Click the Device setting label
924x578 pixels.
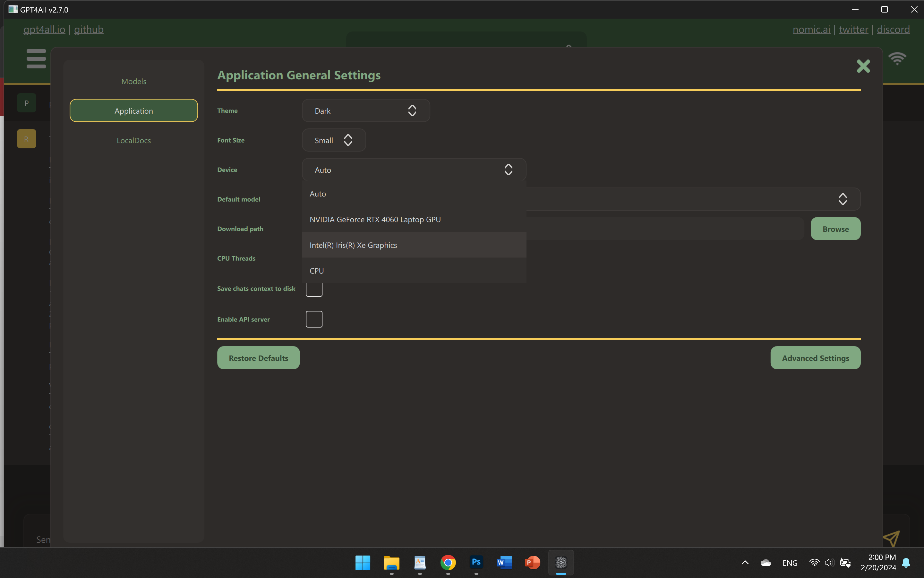coord(227,169)
